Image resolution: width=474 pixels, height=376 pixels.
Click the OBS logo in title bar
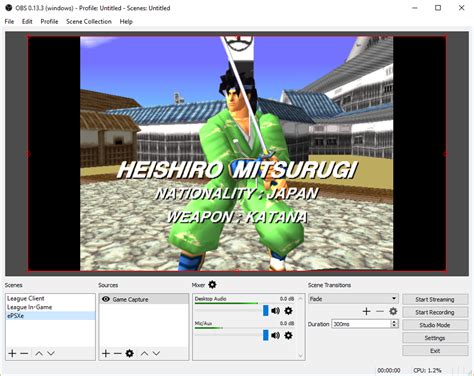coord(9,8)
